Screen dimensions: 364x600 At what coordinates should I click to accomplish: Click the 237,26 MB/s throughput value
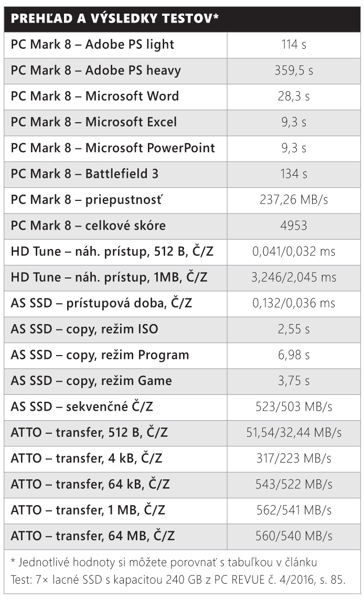click(294, 200)
